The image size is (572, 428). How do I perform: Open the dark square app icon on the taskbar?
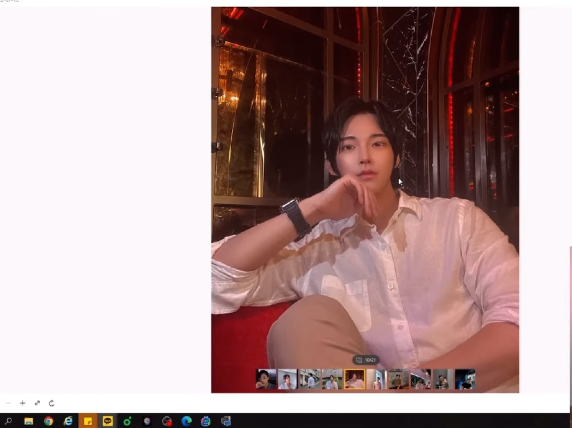tap(147, 421)
